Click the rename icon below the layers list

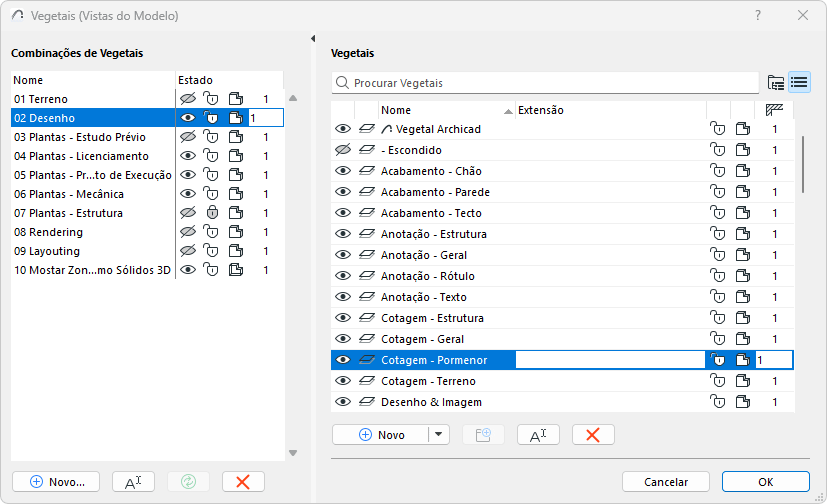538,435
